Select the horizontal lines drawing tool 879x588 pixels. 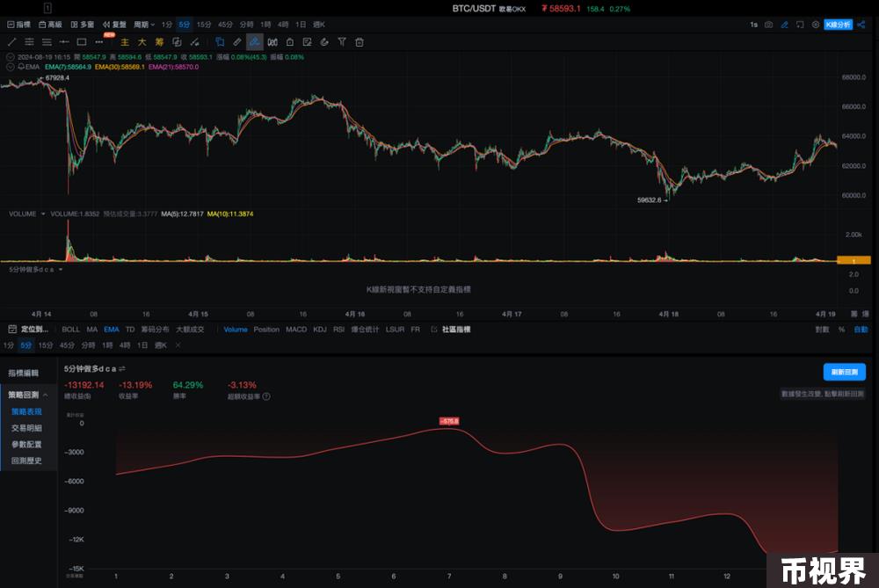point(47,42)
